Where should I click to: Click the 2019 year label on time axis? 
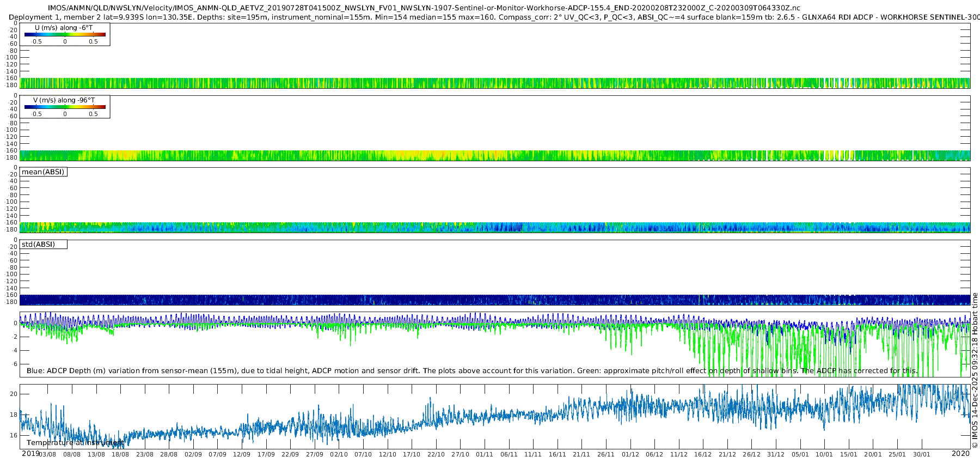[x=30, y=454]
